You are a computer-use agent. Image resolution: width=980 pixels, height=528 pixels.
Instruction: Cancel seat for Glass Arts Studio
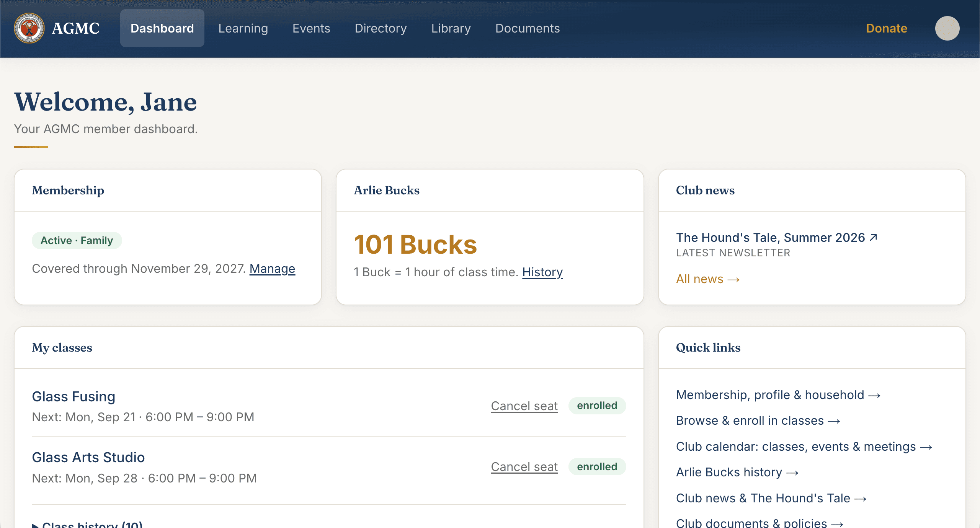click(524, 467)
